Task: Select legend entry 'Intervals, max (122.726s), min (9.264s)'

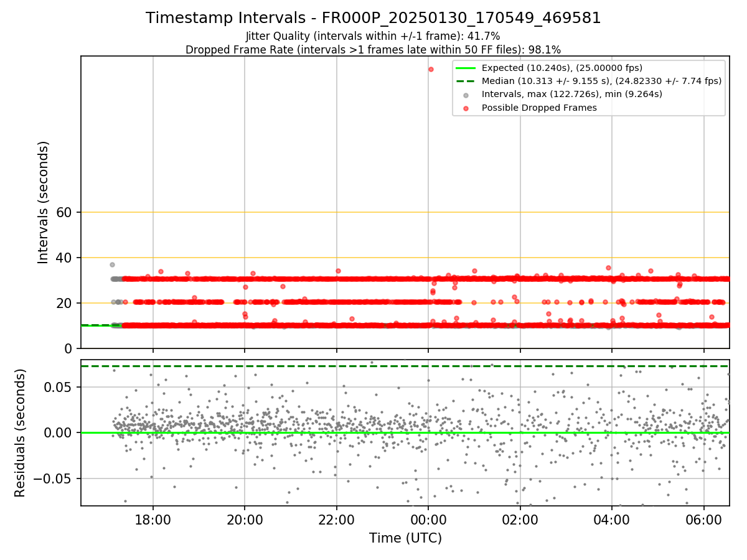Action: [562, 95]
